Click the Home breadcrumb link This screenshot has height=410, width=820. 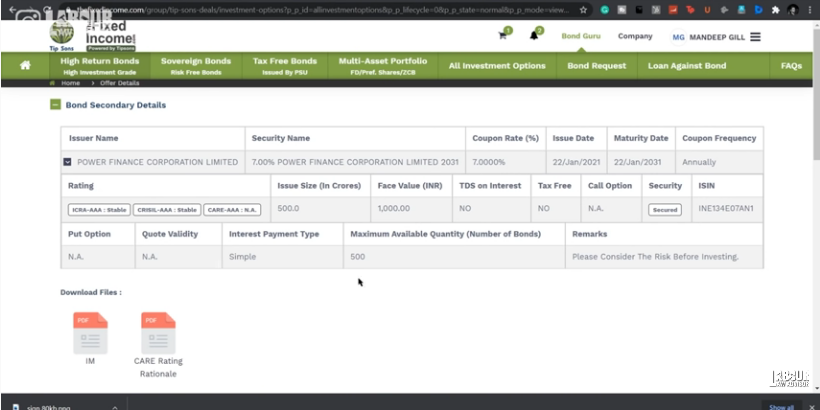click(70, 83)
